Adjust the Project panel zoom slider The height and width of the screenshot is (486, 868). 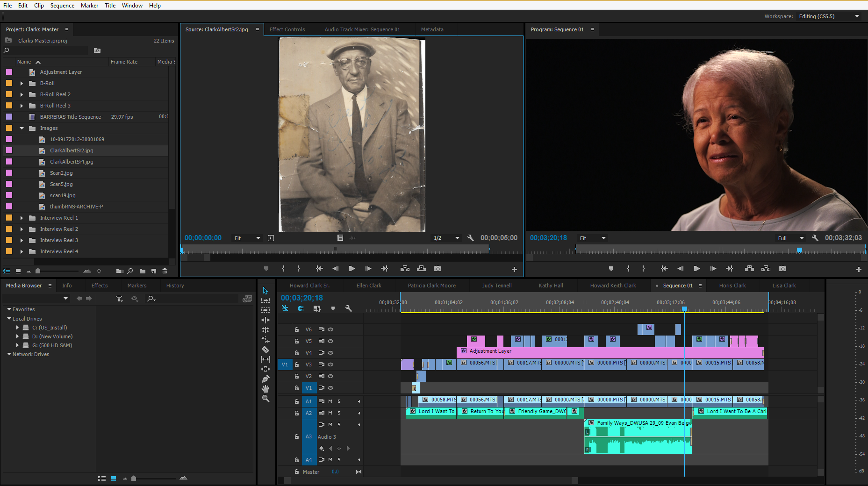click(x=38, y=271)
